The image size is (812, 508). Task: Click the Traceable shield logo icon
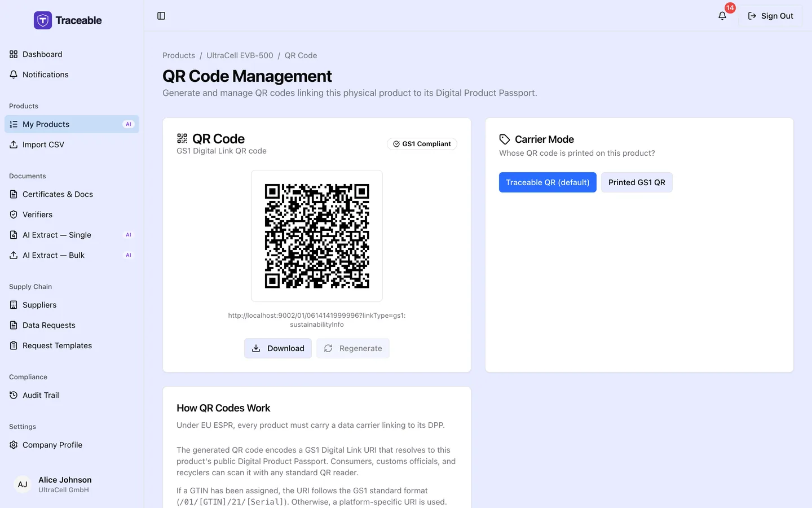[x=43, y=20]
